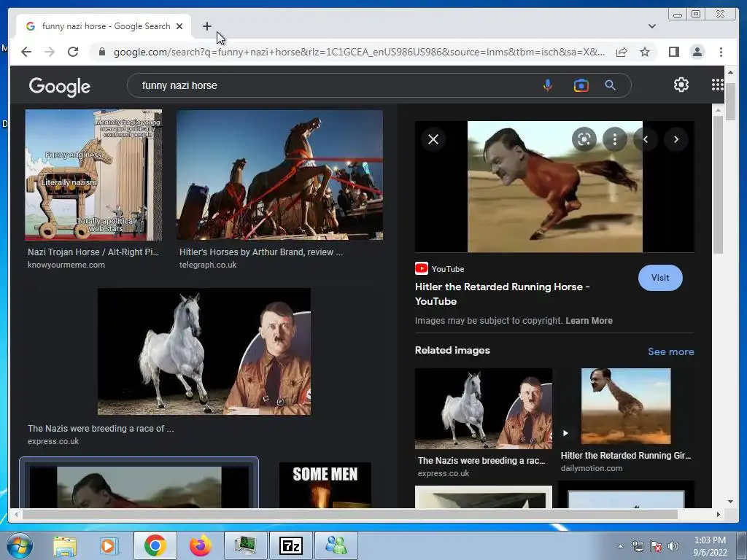Click See more related images
Viewport: 747px width, 560px height.
(671, 351)
